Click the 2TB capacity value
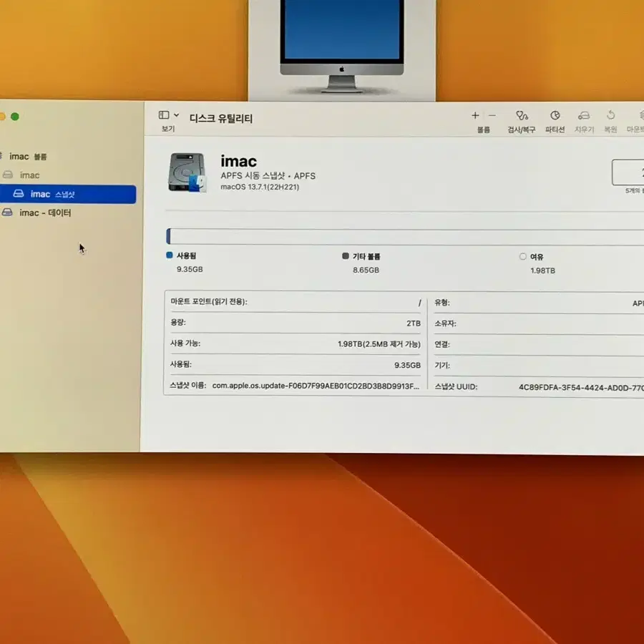The width and height of the screenshot is (644, 644). pos(414,323)
